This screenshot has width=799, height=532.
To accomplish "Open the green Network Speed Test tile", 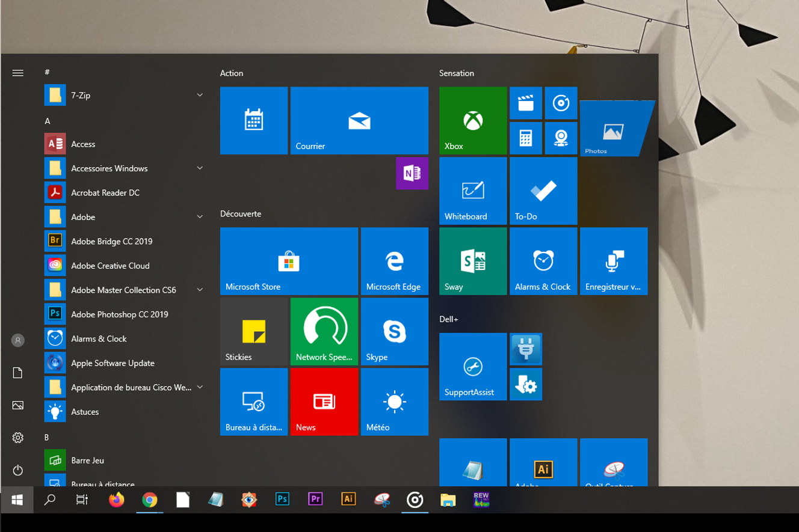I will [324, 331].
